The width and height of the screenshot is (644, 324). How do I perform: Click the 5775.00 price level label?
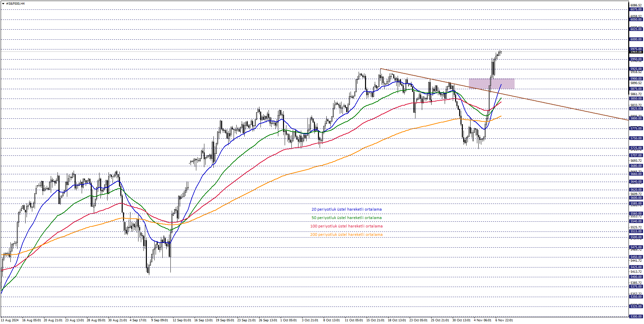point(636,129)
